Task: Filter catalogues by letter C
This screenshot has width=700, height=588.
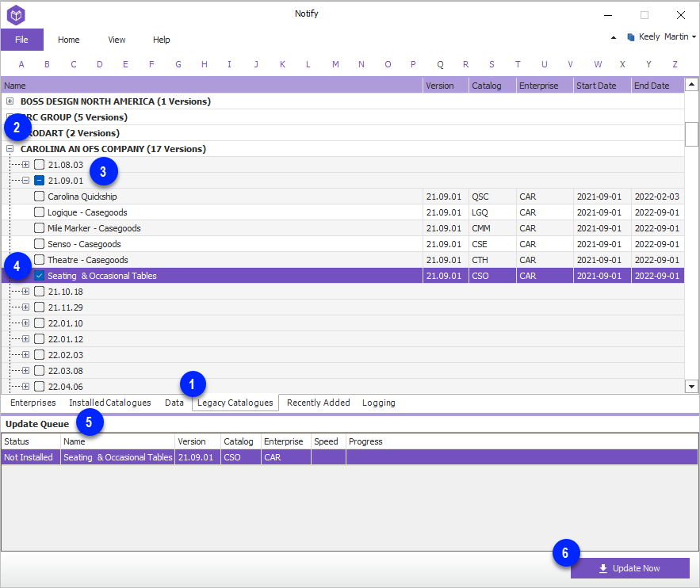Action: tap(74, 64)
